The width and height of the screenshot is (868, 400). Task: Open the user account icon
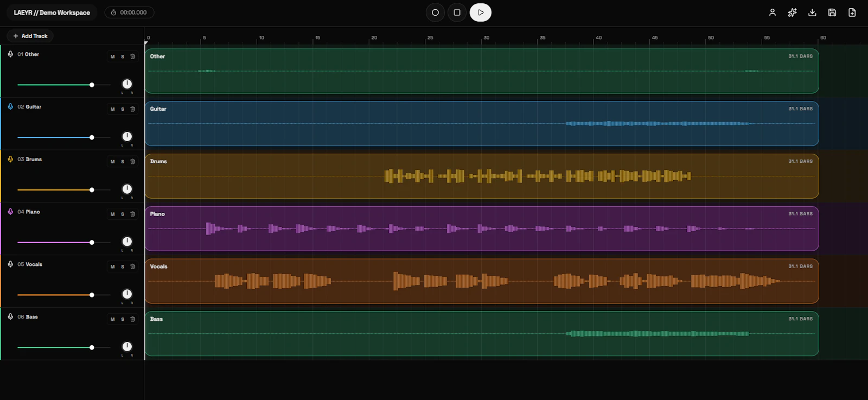coord(772,12)
